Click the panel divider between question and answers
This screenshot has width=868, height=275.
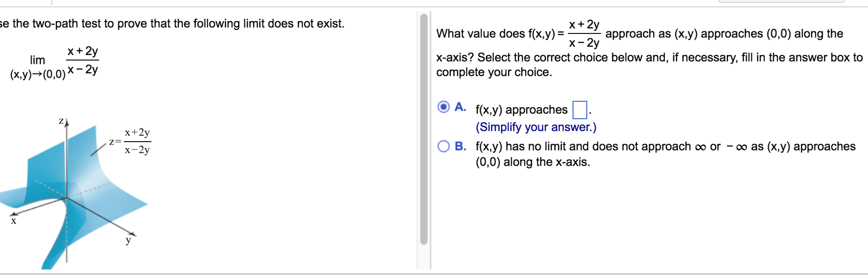point(422,127)
